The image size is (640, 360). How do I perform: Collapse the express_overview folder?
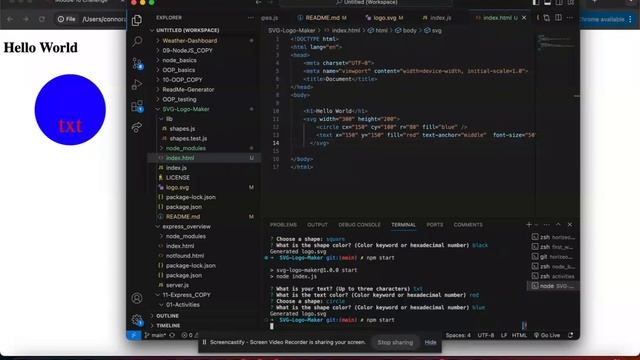(x=187, y=227)
